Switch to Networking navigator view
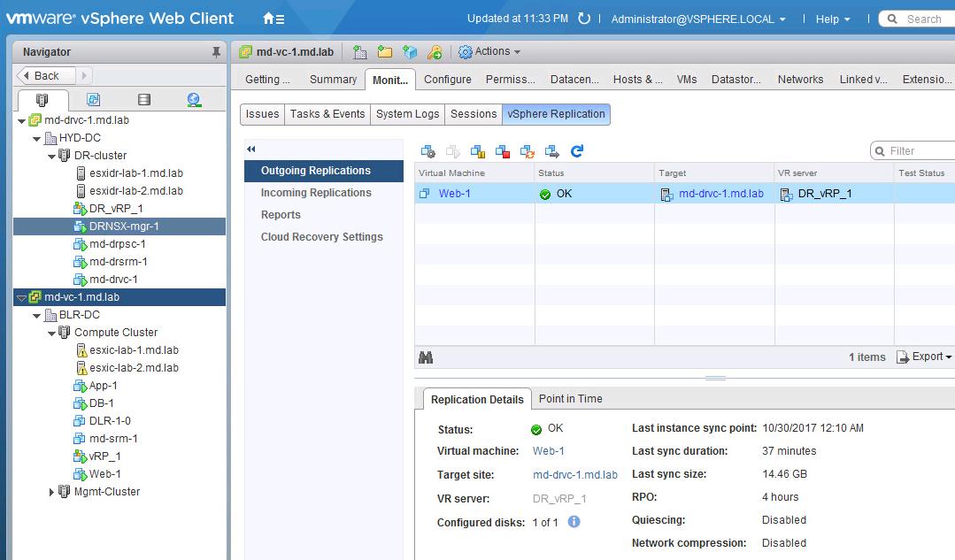955x560 pixels. pos(195,100)
